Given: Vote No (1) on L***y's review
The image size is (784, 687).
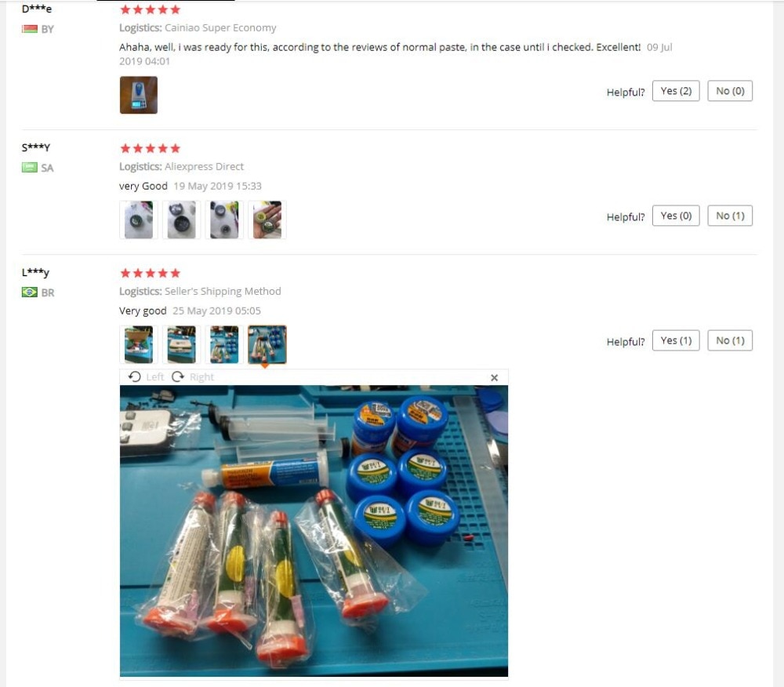Looking at the screenshot, I should coord(730,340).
